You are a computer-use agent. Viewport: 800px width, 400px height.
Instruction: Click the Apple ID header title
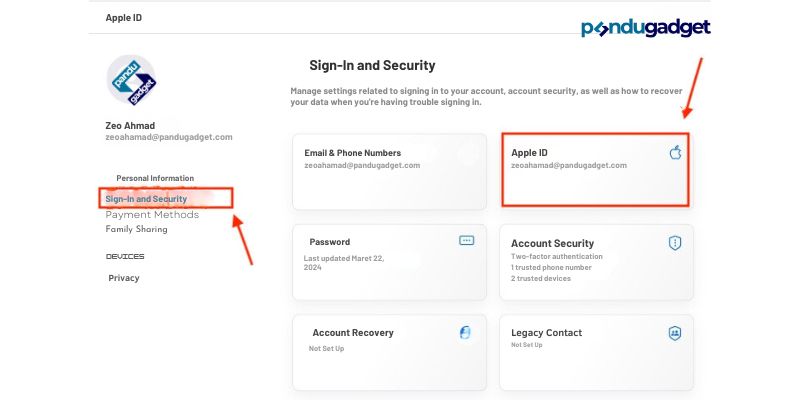coord(123,18)
